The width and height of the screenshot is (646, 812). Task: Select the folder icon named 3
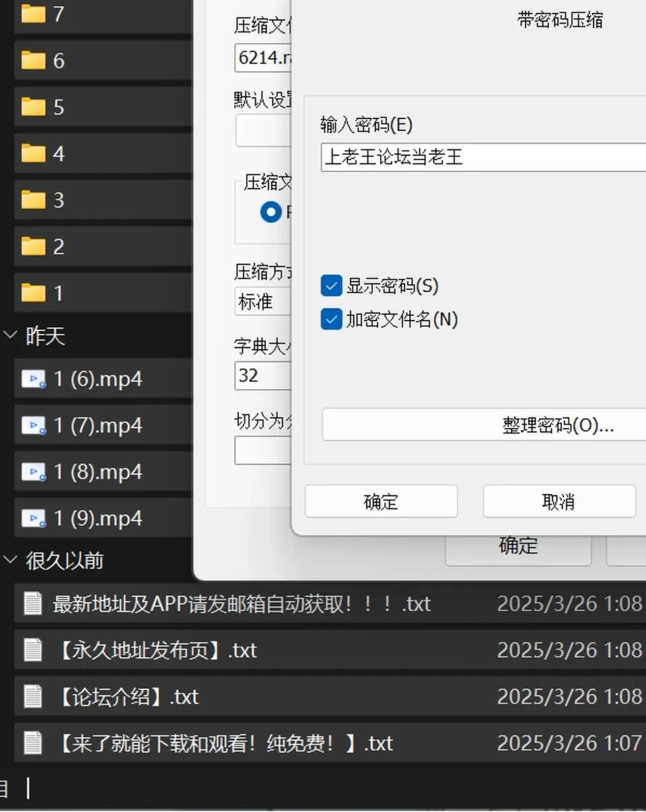pyautogui.click(x=33, y=200)
